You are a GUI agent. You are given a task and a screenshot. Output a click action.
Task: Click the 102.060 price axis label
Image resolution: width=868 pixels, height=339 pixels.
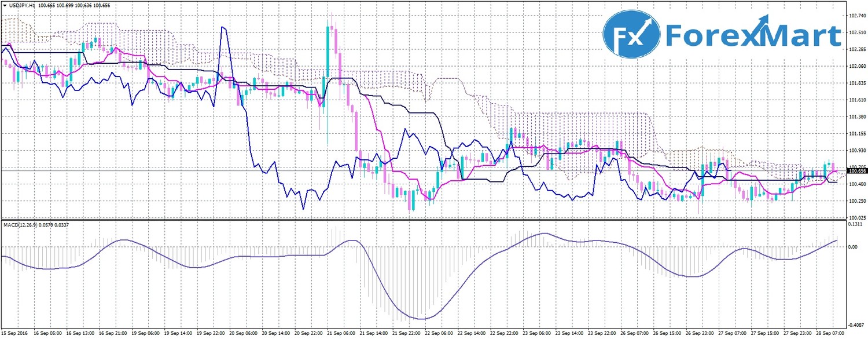[x=856, y=66]
